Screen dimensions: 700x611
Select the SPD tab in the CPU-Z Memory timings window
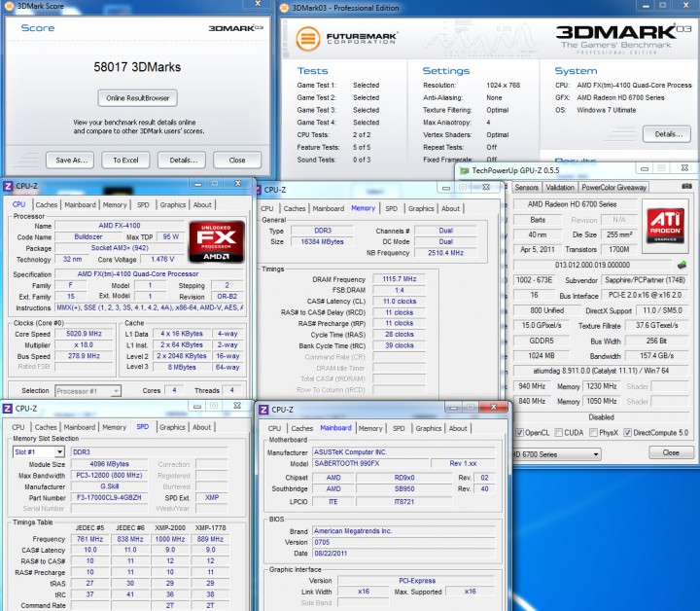(392, 208)
